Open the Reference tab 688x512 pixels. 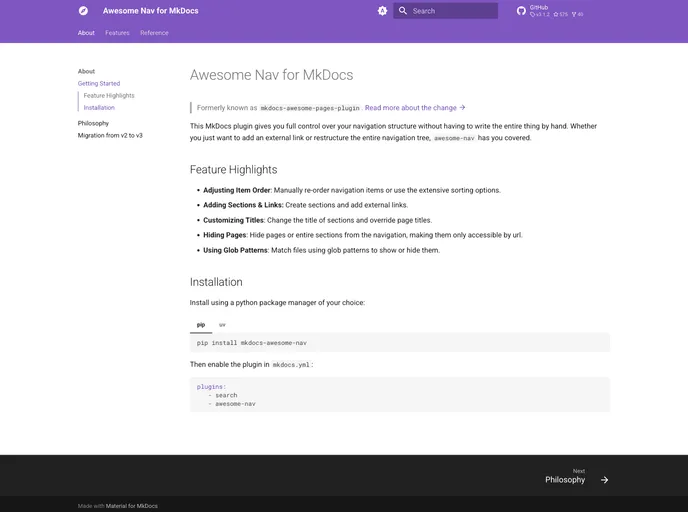pyautogui.click(x=154, y=32)
